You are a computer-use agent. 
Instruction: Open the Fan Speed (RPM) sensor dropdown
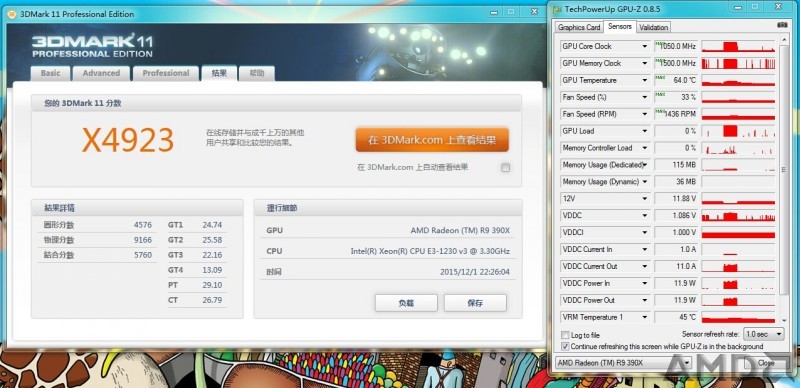(x=645, y=114)
